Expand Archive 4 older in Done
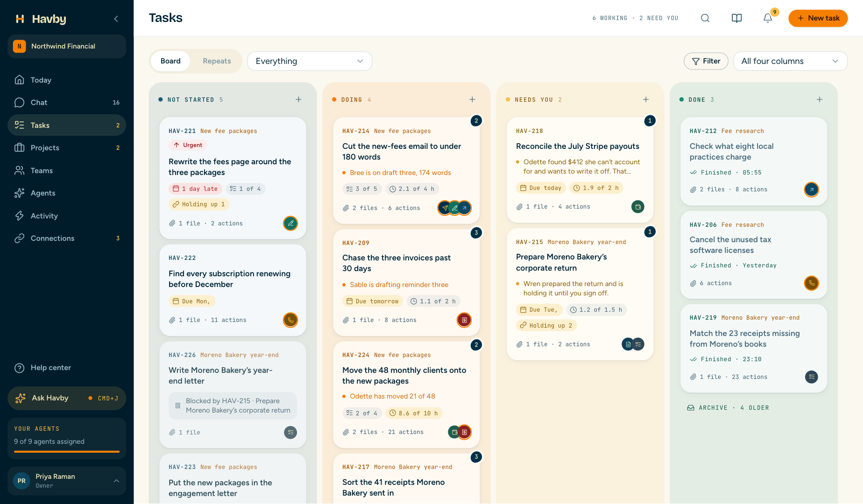The height and width of the screenshot is (504, 863). [728, 408]
